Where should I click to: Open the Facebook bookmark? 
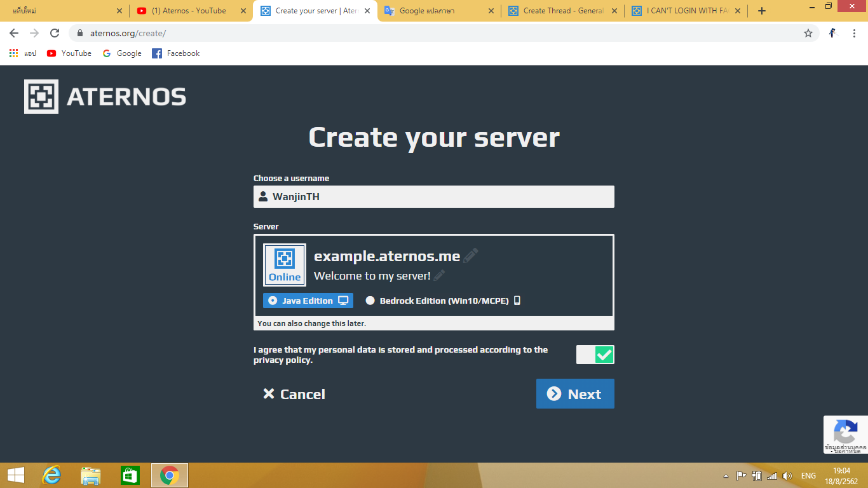[x=176, y=53]
